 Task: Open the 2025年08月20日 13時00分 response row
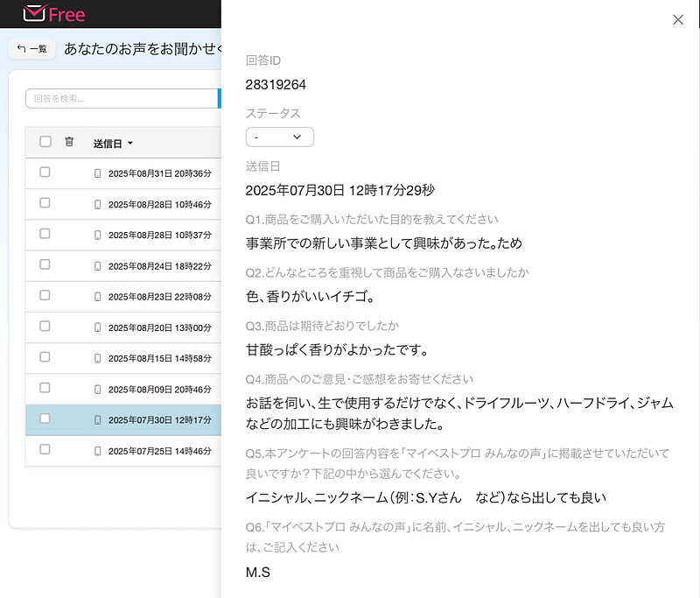point(159,327)
